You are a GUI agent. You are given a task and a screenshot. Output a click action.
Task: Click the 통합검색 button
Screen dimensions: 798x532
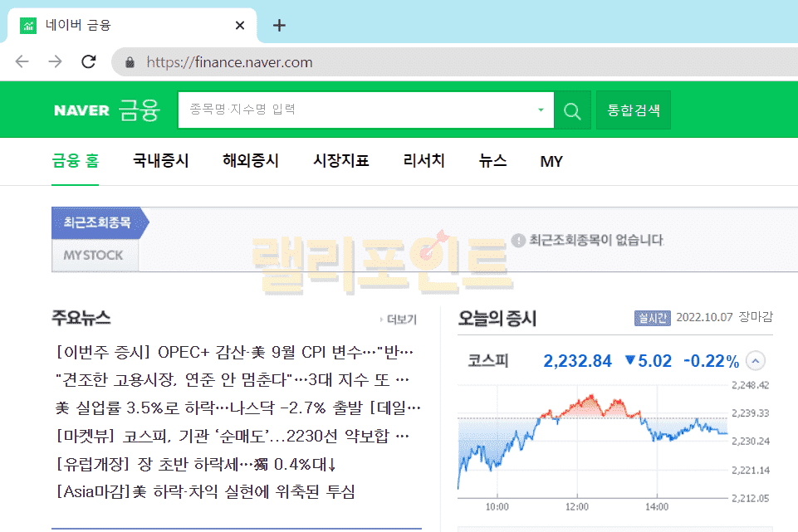click(634, 110)
